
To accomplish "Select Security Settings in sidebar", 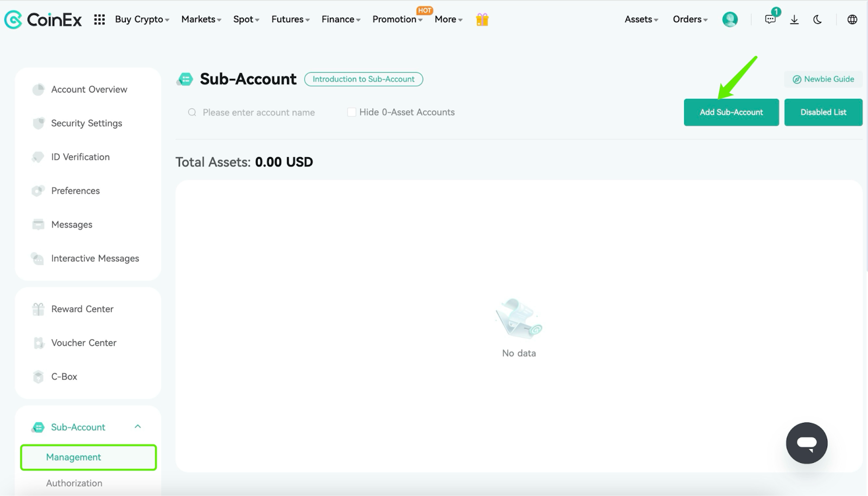I will pos(87,123).
